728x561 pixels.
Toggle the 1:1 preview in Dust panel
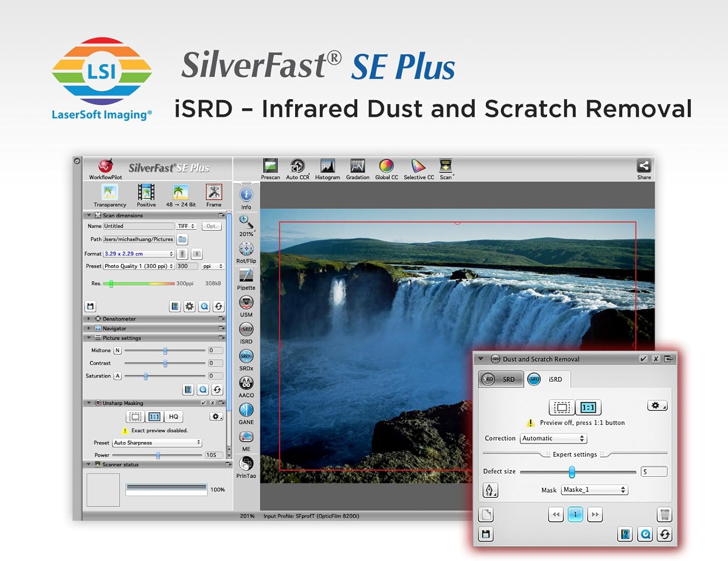pos(588,407)
